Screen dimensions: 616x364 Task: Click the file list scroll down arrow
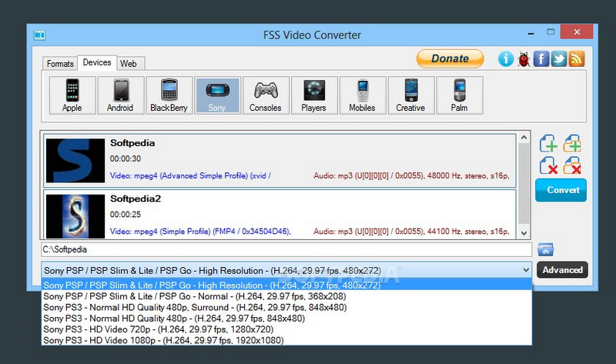click(524, 233)
